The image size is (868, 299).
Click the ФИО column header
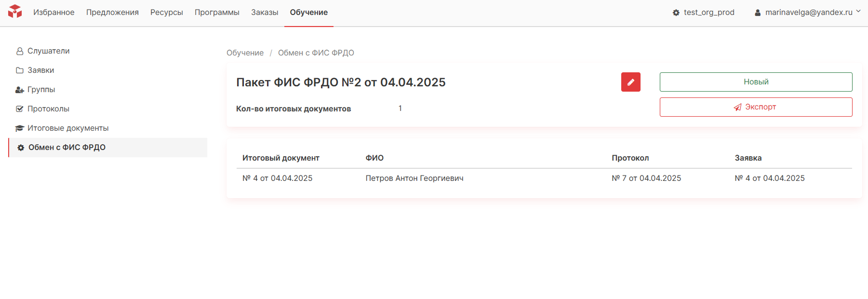[374, 158]
